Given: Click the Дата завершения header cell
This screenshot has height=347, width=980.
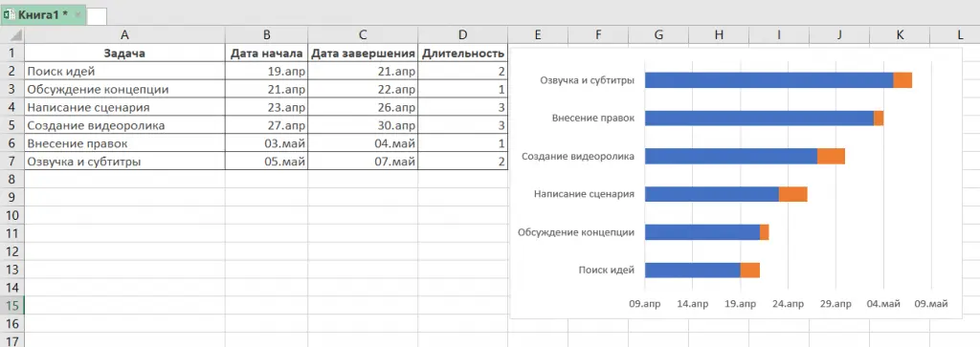Looking at the screenshot, I should 363,53.
